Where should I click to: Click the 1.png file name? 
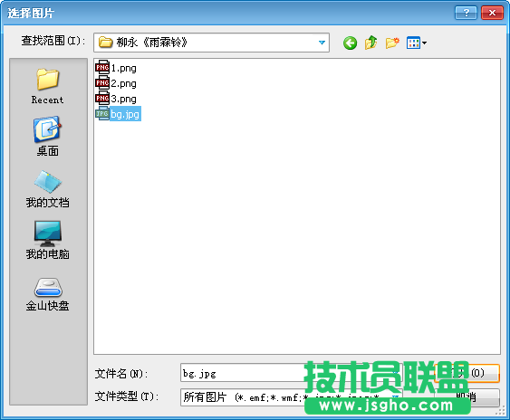pyautogui.click(x=123, y=68)
